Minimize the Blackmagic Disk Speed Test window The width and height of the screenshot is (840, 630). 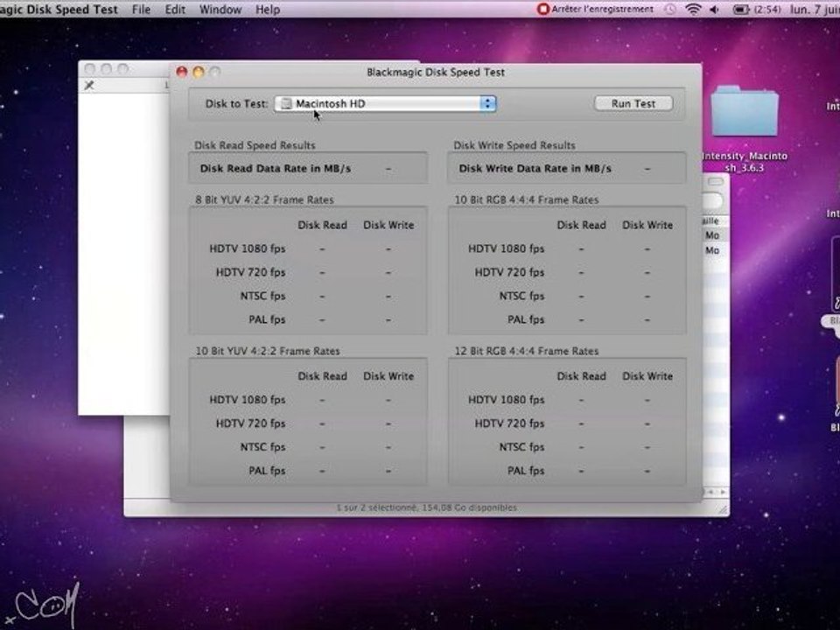point(199,72)
